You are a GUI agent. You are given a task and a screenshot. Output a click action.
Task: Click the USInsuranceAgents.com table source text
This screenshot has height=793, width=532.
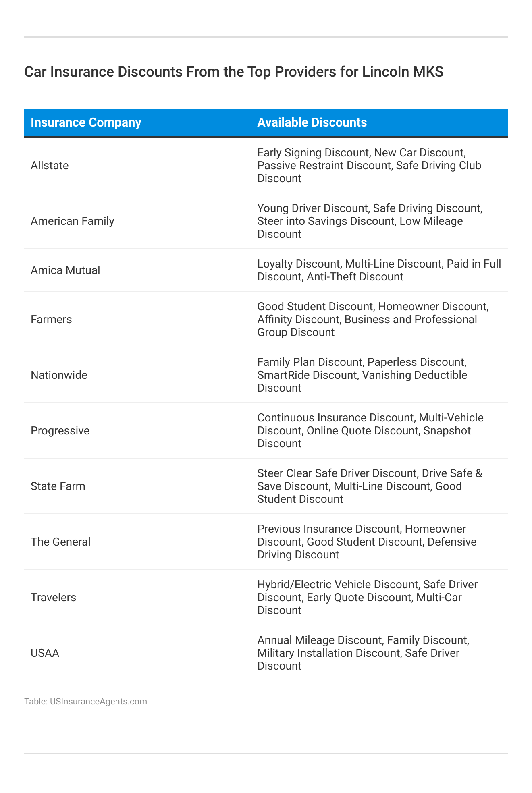pos(85,701)
